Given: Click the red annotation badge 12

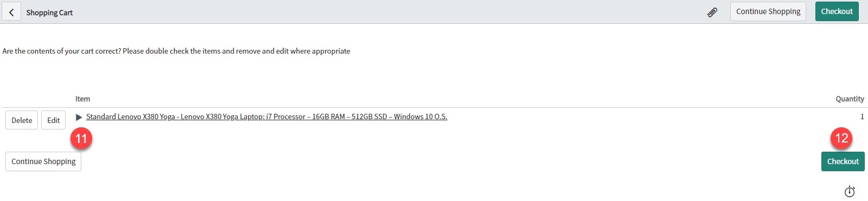Looking at the screenshot, I should (841, 138).
